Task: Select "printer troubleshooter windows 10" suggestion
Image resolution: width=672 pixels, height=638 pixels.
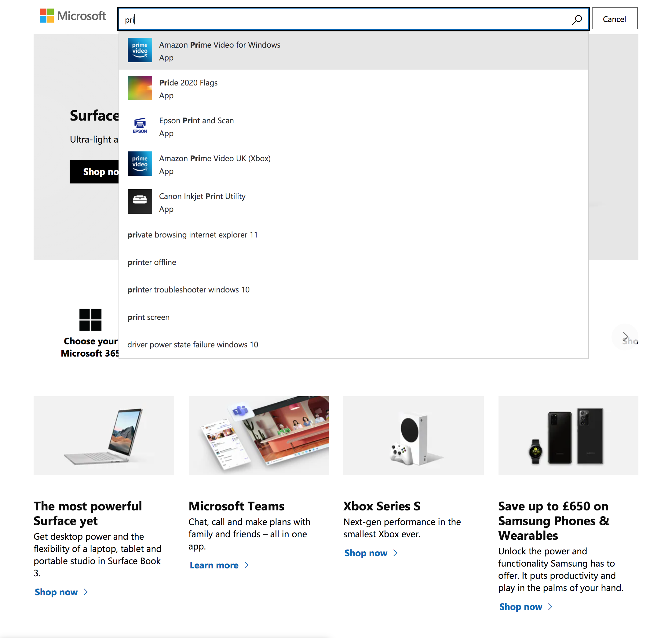Action: (188, 289)
